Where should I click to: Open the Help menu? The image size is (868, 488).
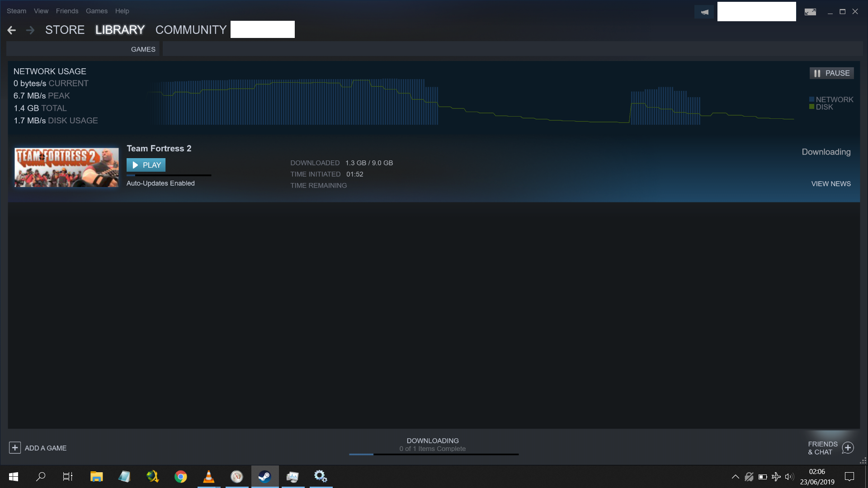tap(122, 11)
